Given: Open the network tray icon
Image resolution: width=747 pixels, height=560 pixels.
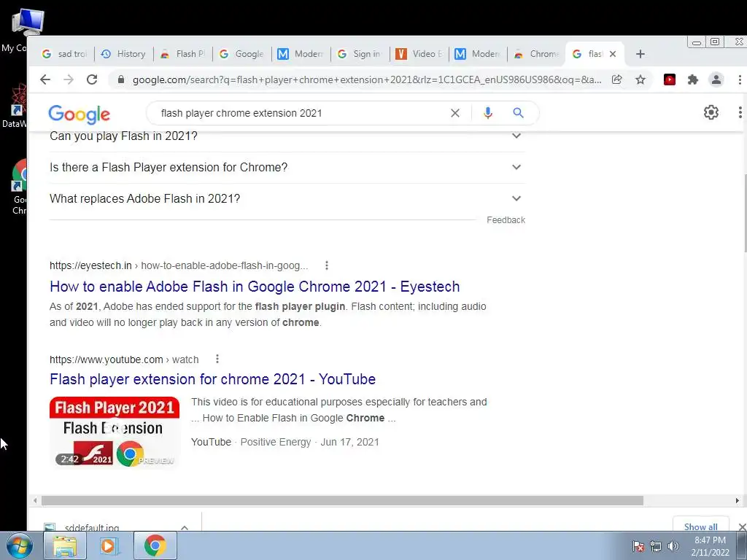Looking at the screenshot, I should click(656, 546).
